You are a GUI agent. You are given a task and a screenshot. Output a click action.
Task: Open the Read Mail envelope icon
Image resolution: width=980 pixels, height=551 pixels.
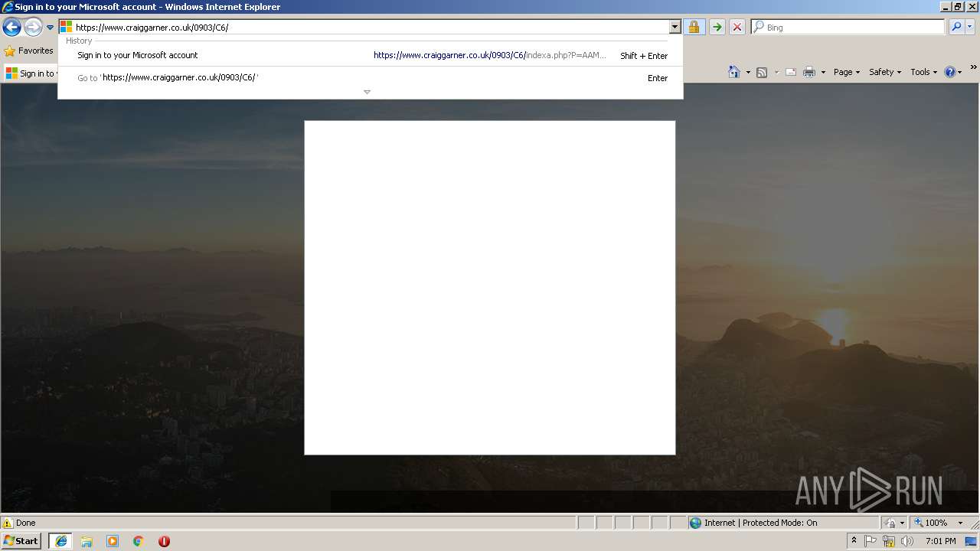(791, 72)
